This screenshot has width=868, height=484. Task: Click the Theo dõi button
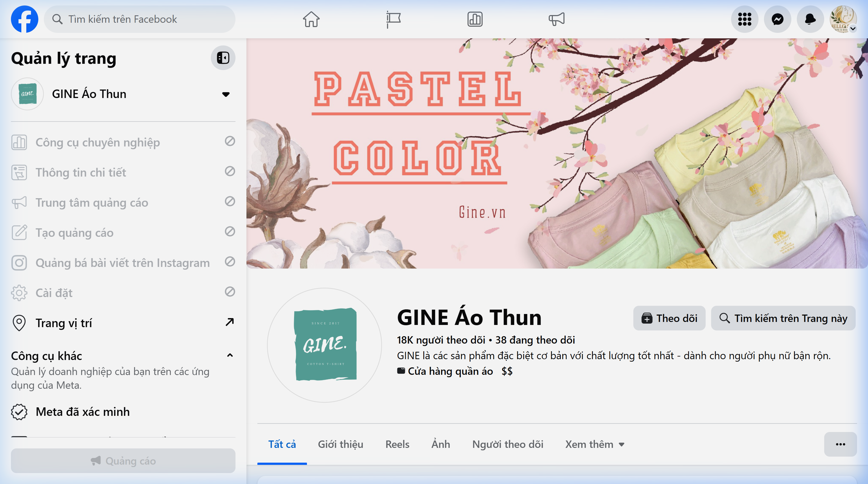(x=669, y=318)
